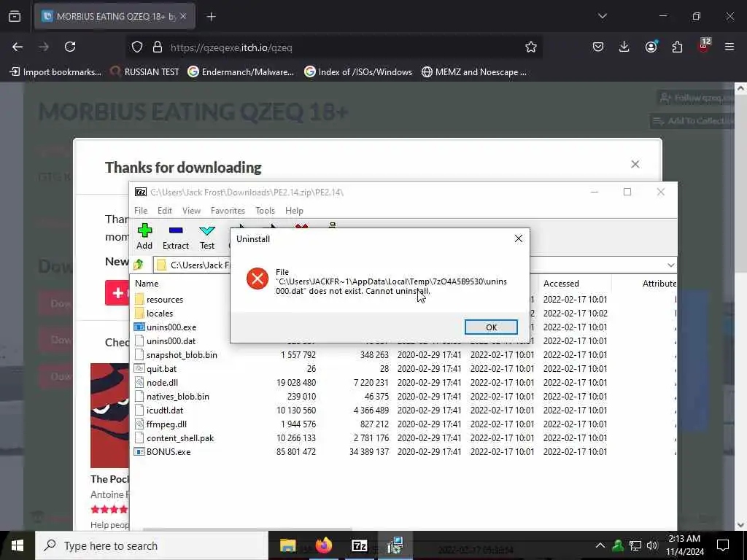
Task: Reload the page in Firefox
Action: [70, 47]
